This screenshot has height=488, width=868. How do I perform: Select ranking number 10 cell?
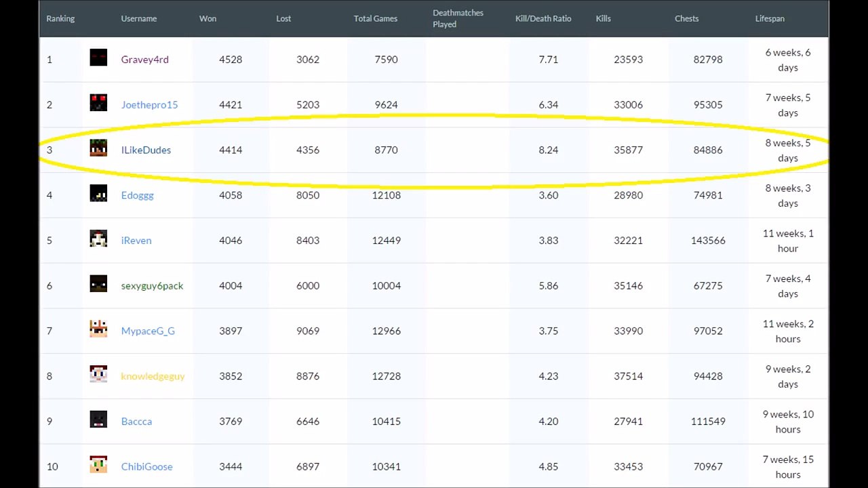point(52,466)
